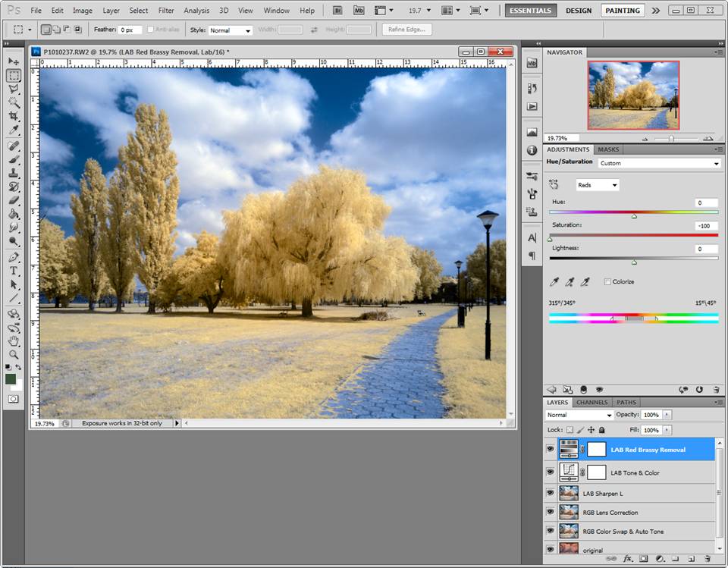Select the Paint Bucket tool
The height and width of the screenshot is (568, 728).
pyautogui.click(x=14, y=214)
